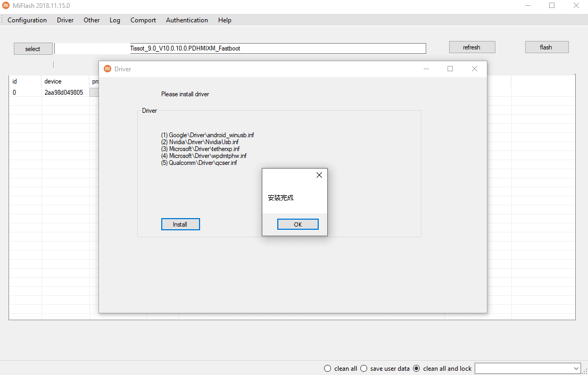Viewport: 588px width, 375px height.
Task: Select device 2aa98d049805 in the table
Action: pos(64,93)
